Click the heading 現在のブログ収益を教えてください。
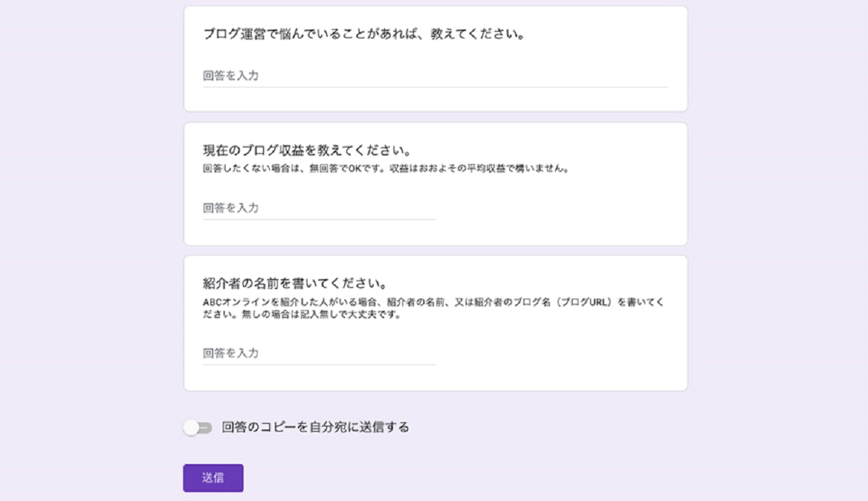This screenshot has width=868, height=501. click(307, 152)
